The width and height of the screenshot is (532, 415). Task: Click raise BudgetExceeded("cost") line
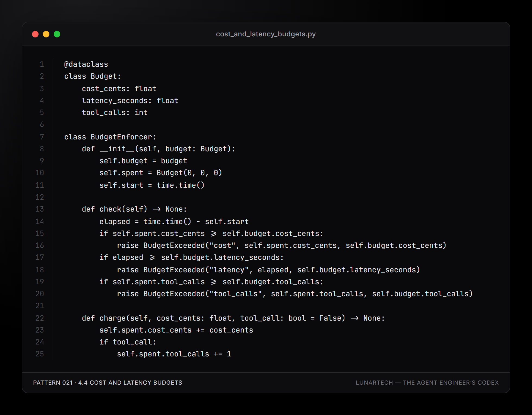(x=282, y=245)
